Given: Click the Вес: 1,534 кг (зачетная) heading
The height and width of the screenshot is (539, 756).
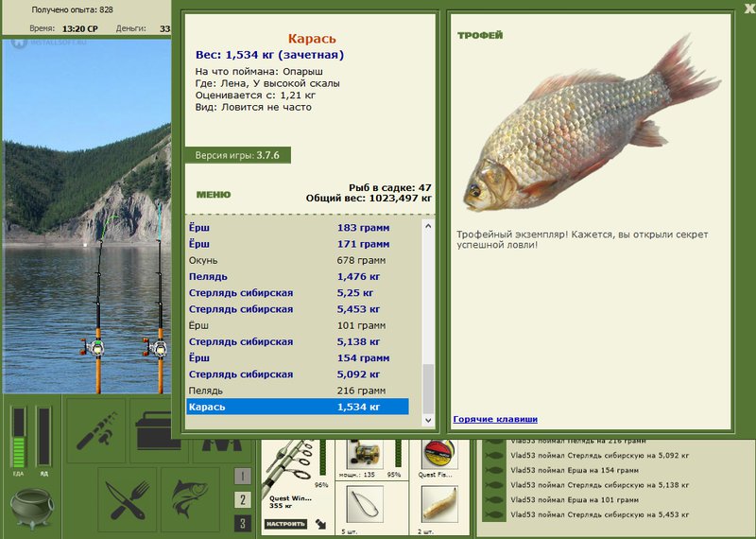Looking at the screenshot, I should (x=269, y=55).
